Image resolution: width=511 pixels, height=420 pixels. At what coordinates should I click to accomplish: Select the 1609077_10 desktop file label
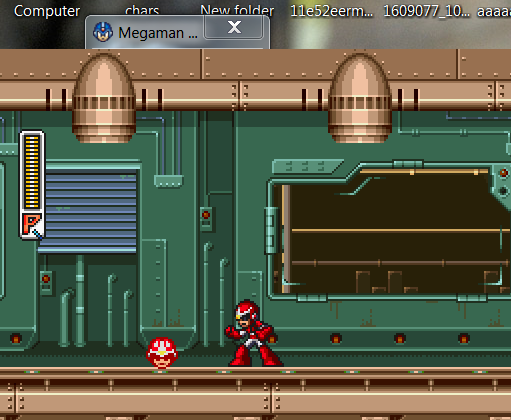pos(426,11)
